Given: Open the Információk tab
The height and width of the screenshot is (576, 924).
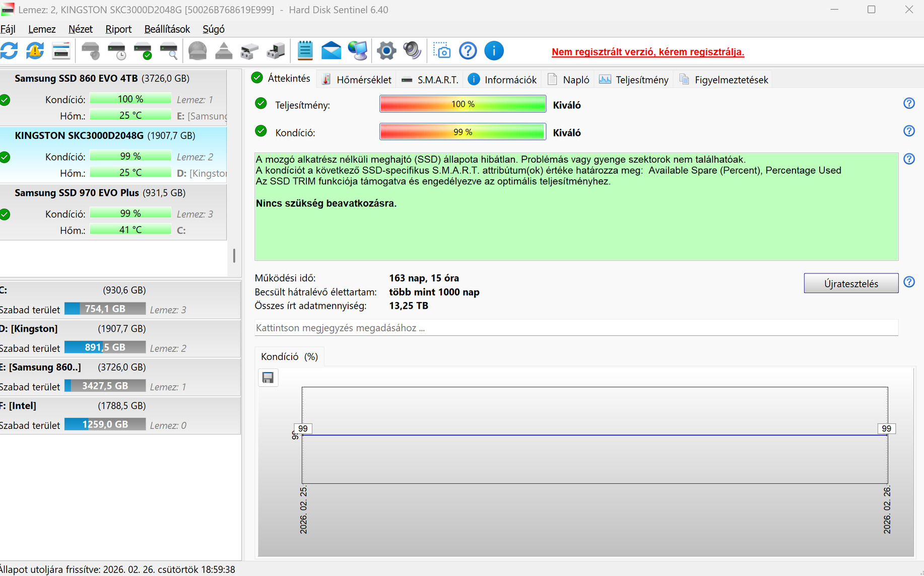Looking at the screenshot, I should click(x=502, y=80).
